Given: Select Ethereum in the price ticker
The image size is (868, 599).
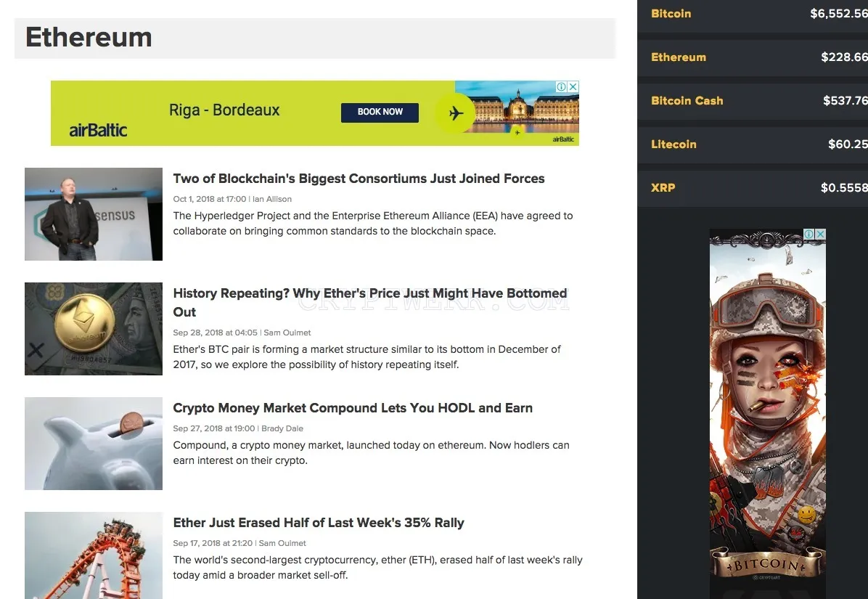Looking at the screenshot, I should (x=678, y=57).
